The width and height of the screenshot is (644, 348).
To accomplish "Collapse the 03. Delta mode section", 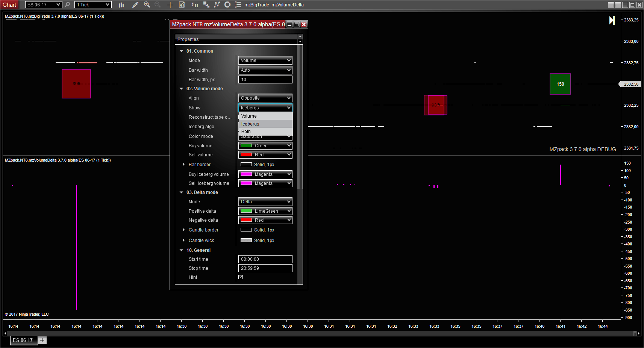I will click(x=181, y=192).
